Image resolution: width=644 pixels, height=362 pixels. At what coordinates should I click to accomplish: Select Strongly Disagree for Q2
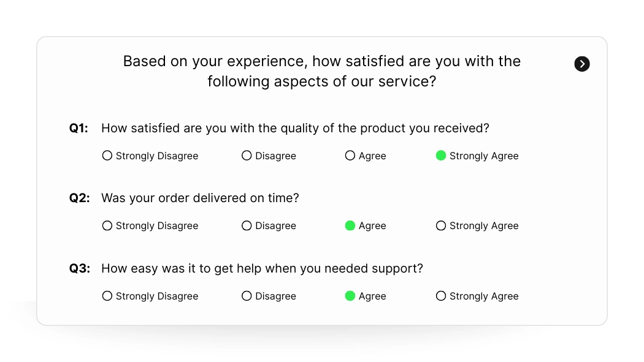point(107,225)
